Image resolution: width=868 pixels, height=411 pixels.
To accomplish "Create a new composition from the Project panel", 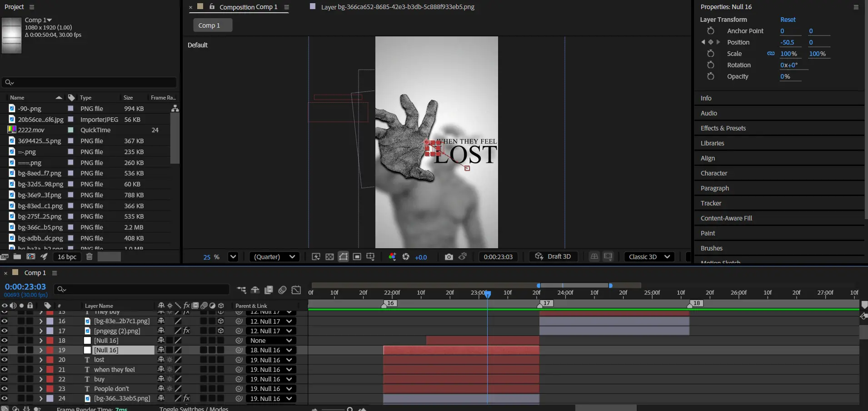I will tap(30, 257).
